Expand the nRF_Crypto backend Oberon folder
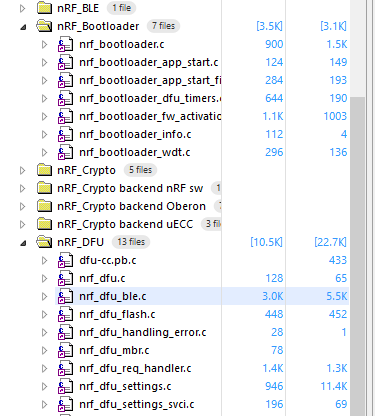The width and height of the screenshot is (375, 416). tap(22, 206)
